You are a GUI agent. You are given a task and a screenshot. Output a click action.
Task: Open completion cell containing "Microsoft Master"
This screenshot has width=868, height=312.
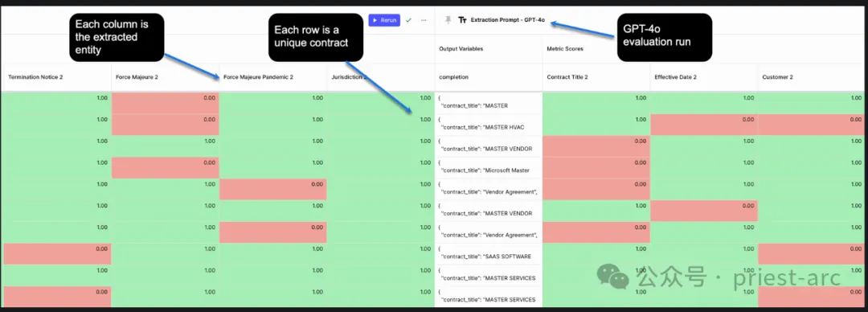coord(489,168)
